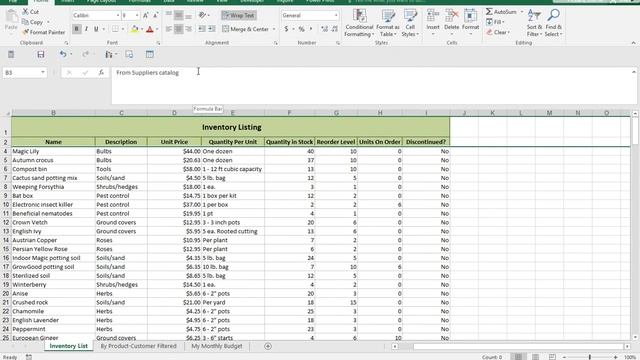
Task: Toggle Bold formatting
Action: coord(76,29)
